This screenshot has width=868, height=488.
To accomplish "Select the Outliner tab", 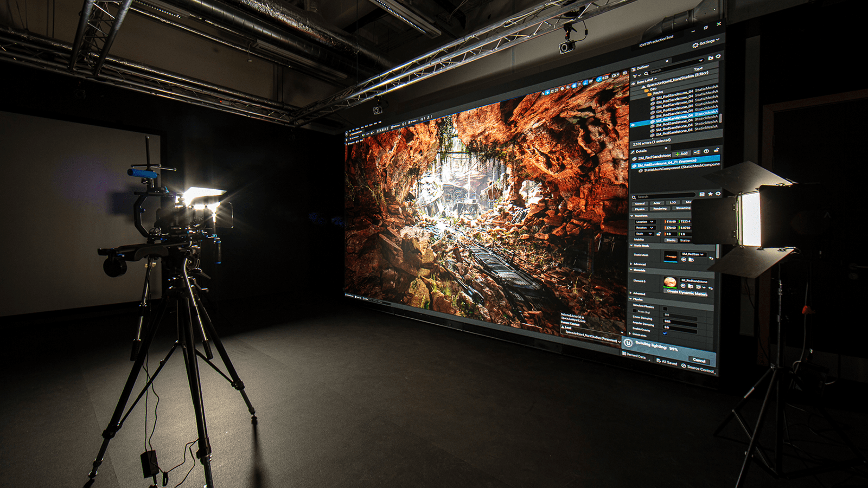I will click(641, 68).
